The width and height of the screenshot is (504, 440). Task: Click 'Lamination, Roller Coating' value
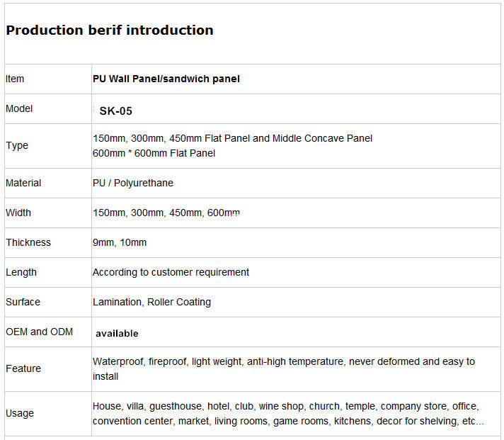151,302
